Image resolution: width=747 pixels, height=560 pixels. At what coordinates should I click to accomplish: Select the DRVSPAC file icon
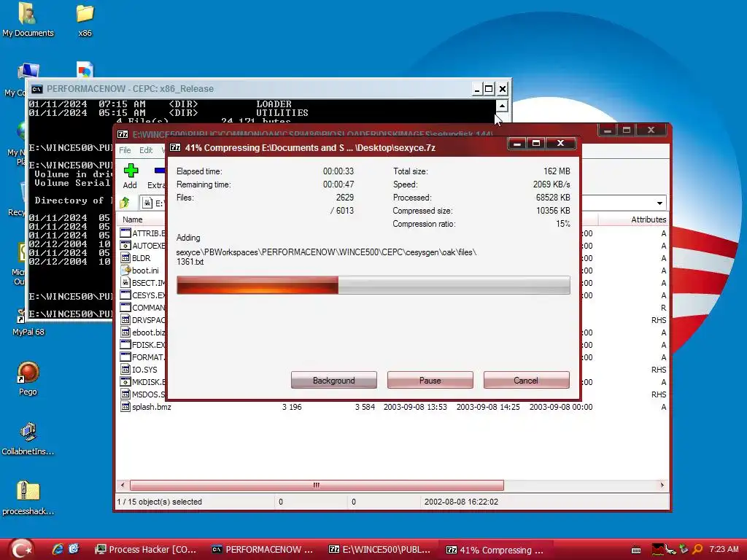click(125, 320)
